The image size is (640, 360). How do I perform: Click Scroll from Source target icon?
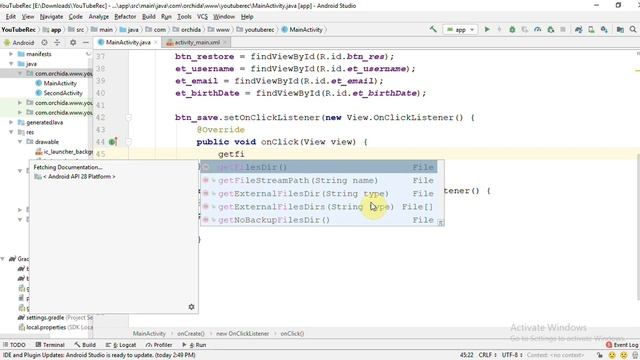pos(44,42)
